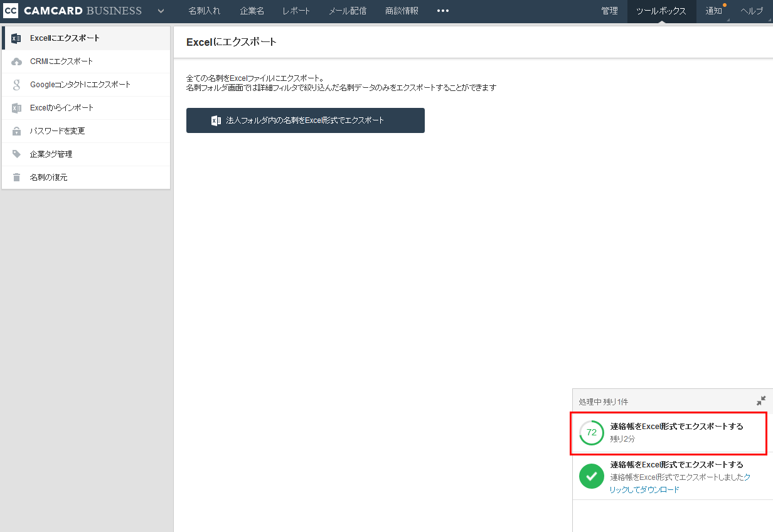Select the ツールボックス tab
Screen dimensions: 773x532
[661, 11]
